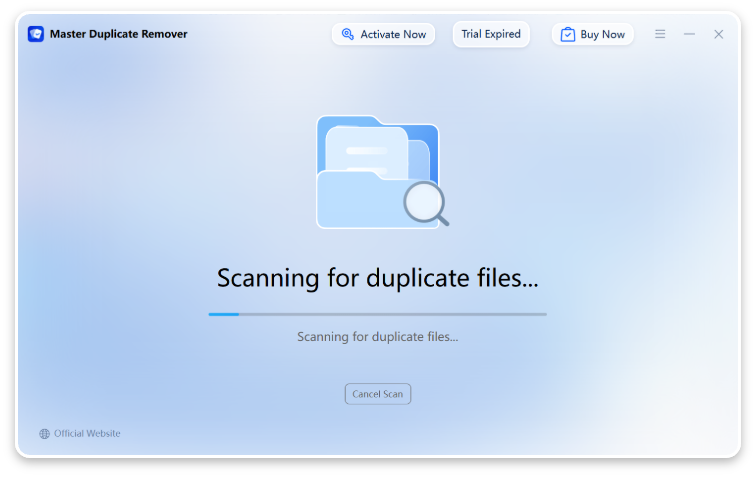Click the Trial Expired status button
Image resolution: width=756 pixels, height=477 pixels.
coord(491,34)
